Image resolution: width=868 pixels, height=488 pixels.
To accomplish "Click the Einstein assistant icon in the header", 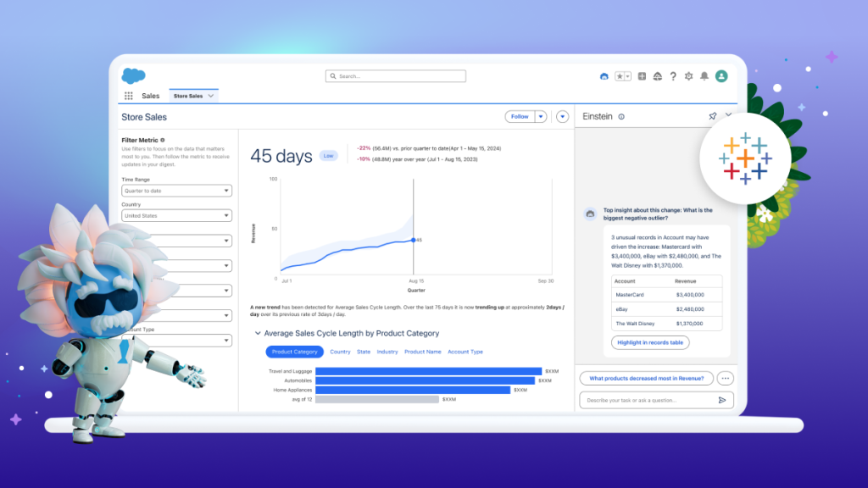I will click(603, 76).
